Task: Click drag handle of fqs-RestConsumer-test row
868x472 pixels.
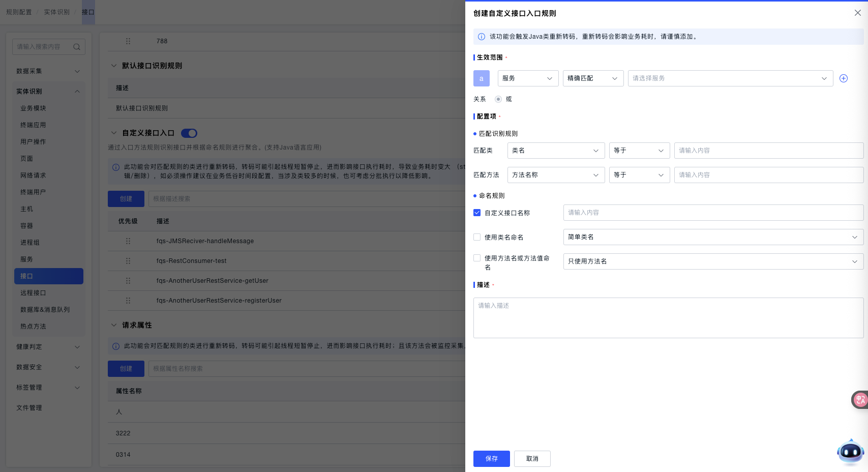Action: click(x=128, y=261)
